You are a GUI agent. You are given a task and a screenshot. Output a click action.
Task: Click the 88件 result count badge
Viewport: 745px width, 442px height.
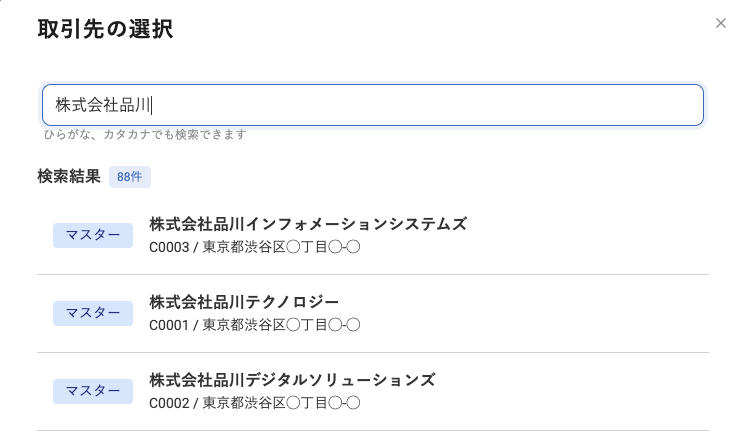pyautogui.click(x=130, y=177)
